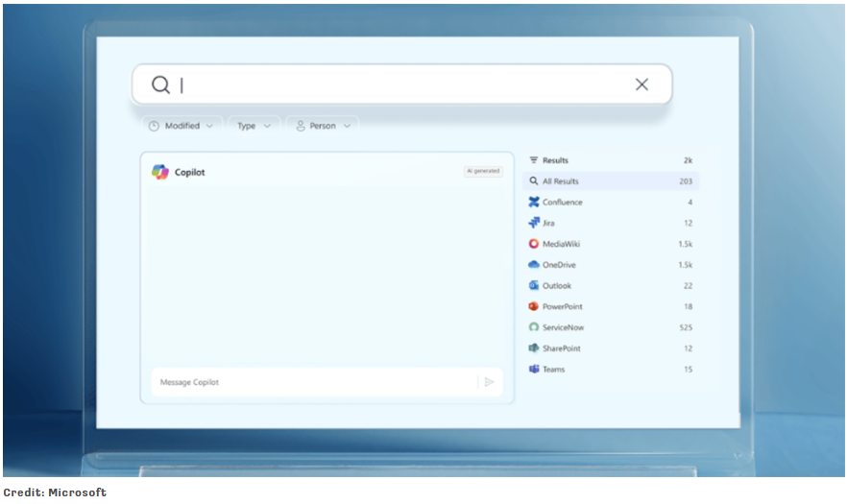The width and height of the screenshot is (847, 504).
Task: Select the ServiceNow label
Action: click(x=564, y=327)
